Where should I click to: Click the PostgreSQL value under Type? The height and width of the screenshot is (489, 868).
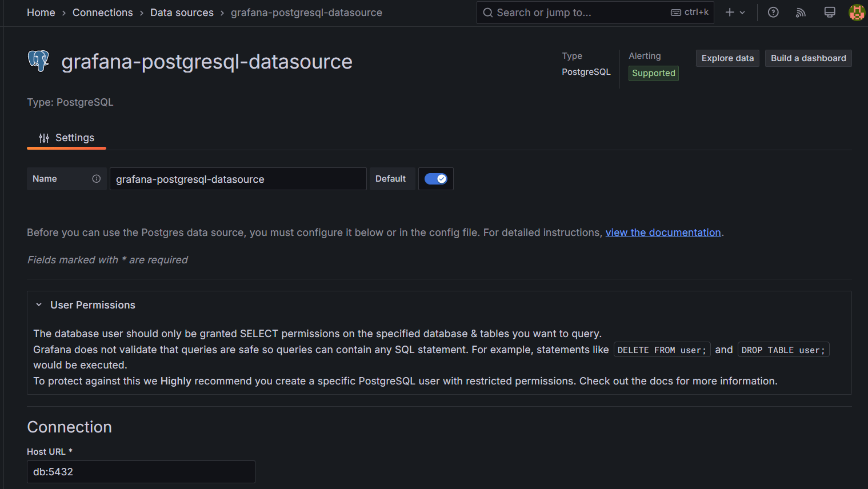tap(586, 72)
